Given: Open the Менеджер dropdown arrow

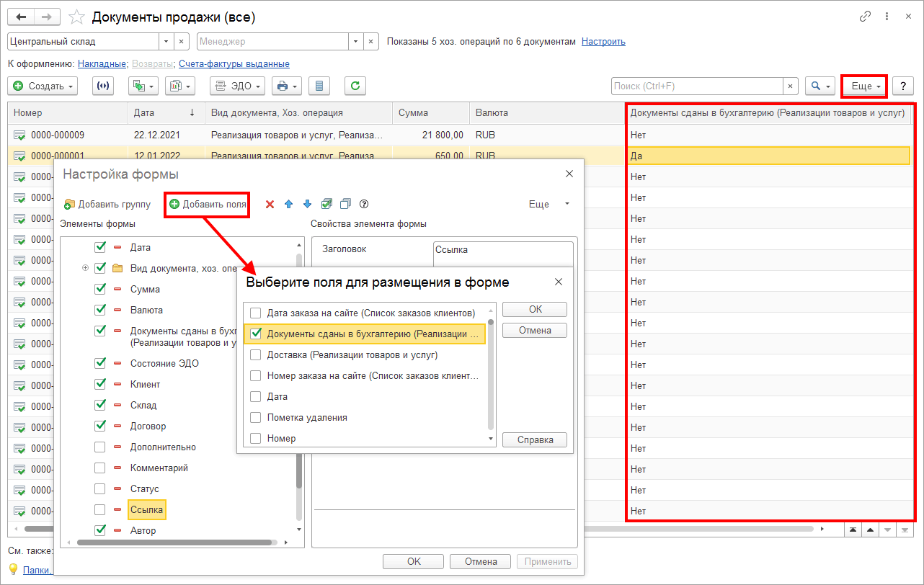Looking at the screenshot, I should 357,42.
